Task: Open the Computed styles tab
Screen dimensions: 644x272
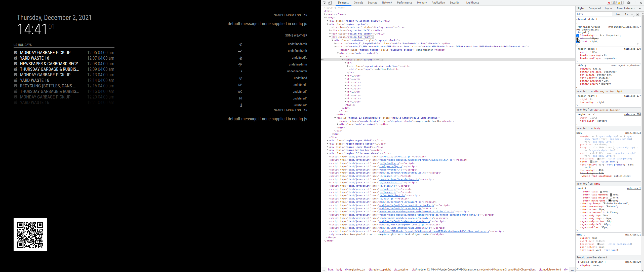Action: 595,8
